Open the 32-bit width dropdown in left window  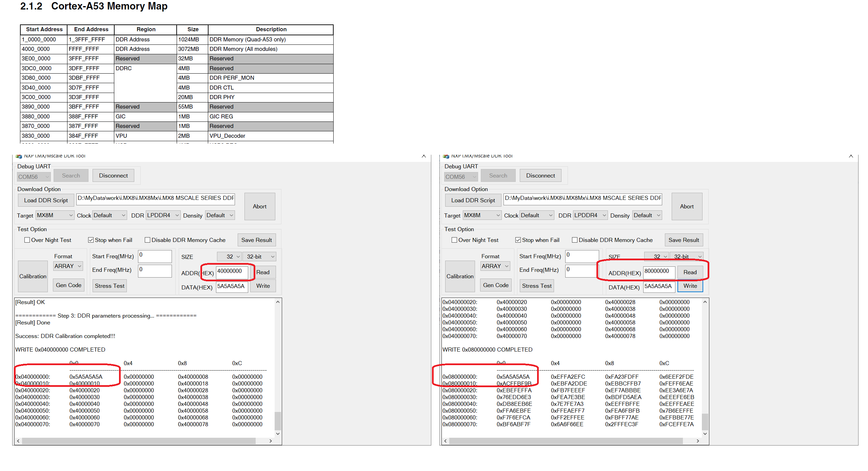(259, 257)
